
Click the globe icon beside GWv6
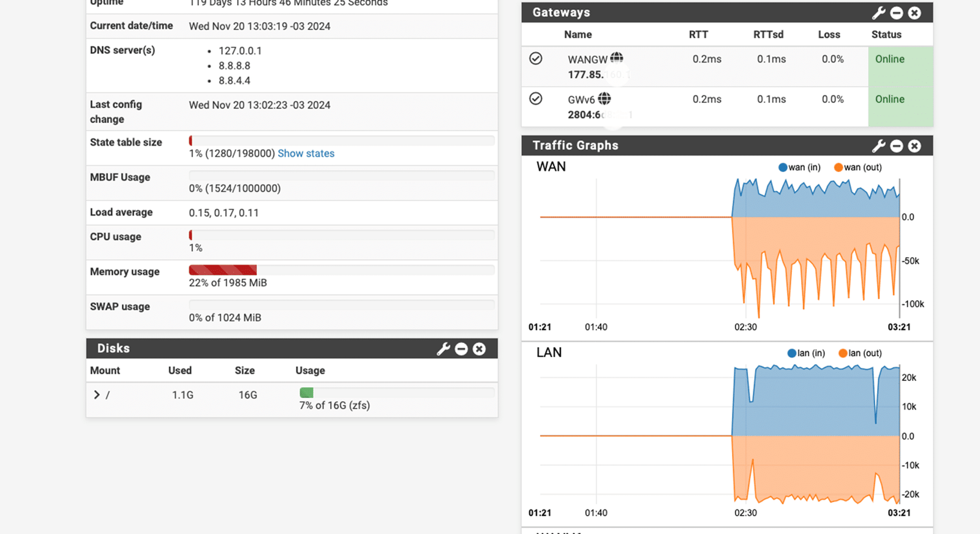(605, 98)
